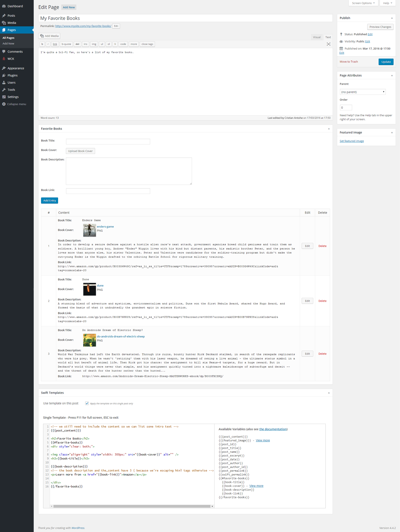The height and width of the screenshot is (532, 400).
Task: Edit the Status Published link
Action: [x=370, y=34]
